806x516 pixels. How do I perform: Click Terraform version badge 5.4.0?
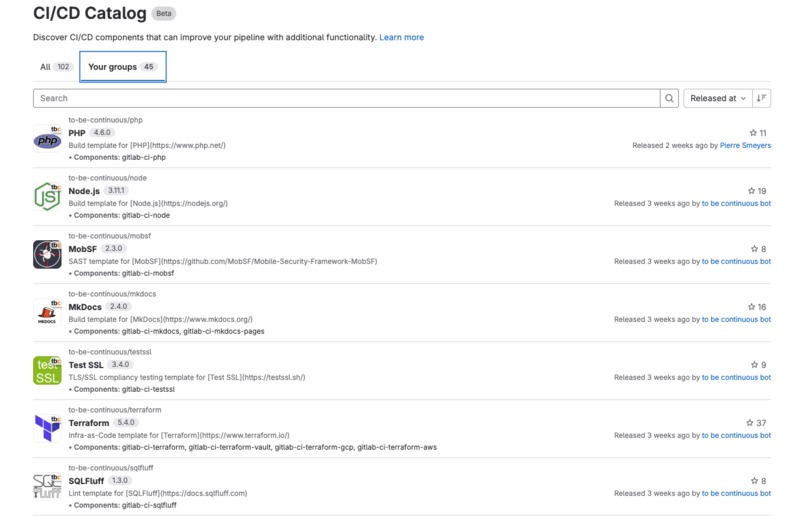(126, 423)
